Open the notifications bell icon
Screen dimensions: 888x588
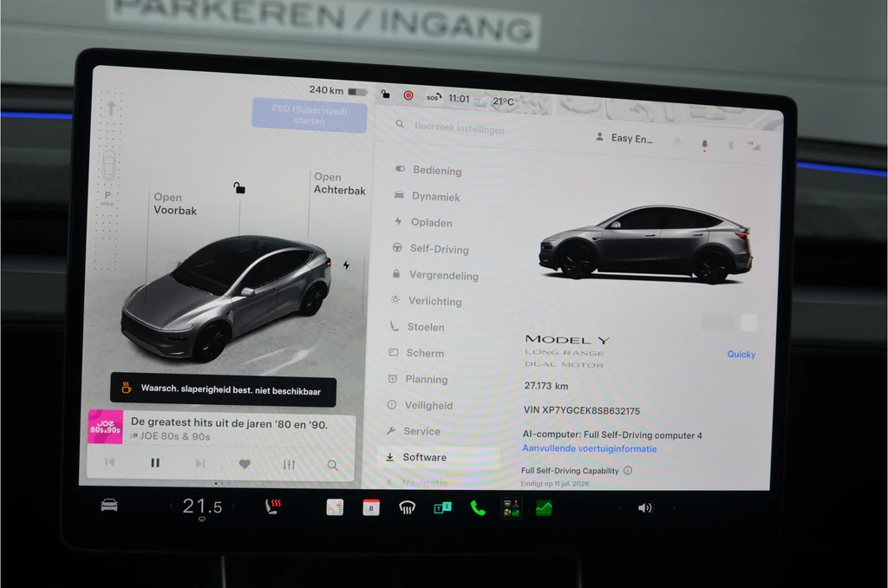coord(704,145)
